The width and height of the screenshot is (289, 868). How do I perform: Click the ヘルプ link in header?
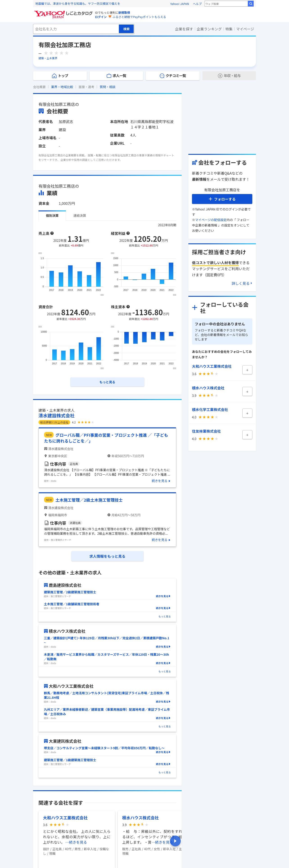[x=197, y=4]
